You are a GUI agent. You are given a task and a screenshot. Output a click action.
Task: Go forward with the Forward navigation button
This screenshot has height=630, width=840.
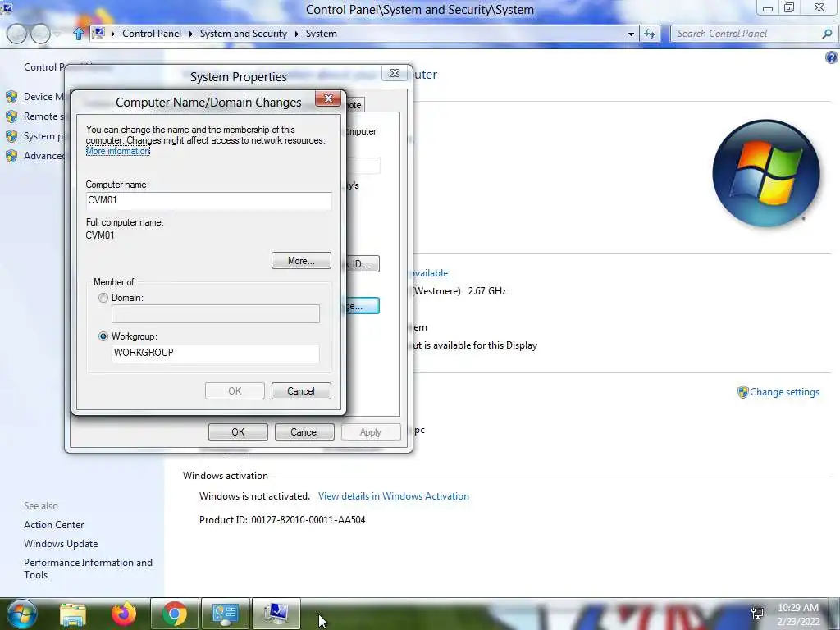tap(40, 34)
